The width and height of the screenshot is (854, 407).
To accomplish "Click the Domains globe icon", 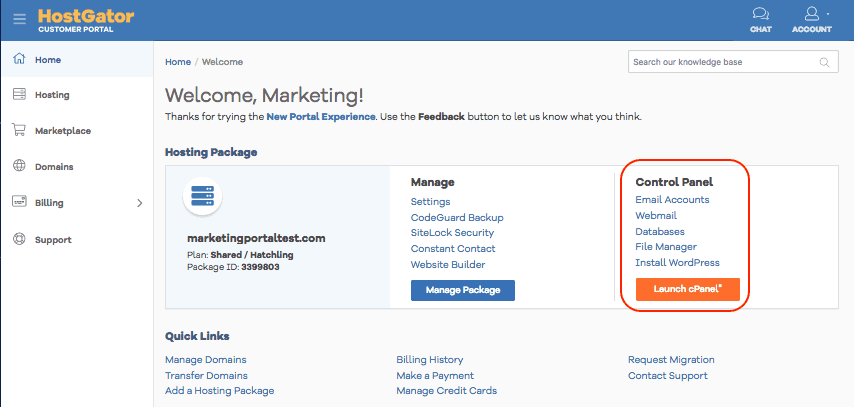I will (x=19, y=166).
